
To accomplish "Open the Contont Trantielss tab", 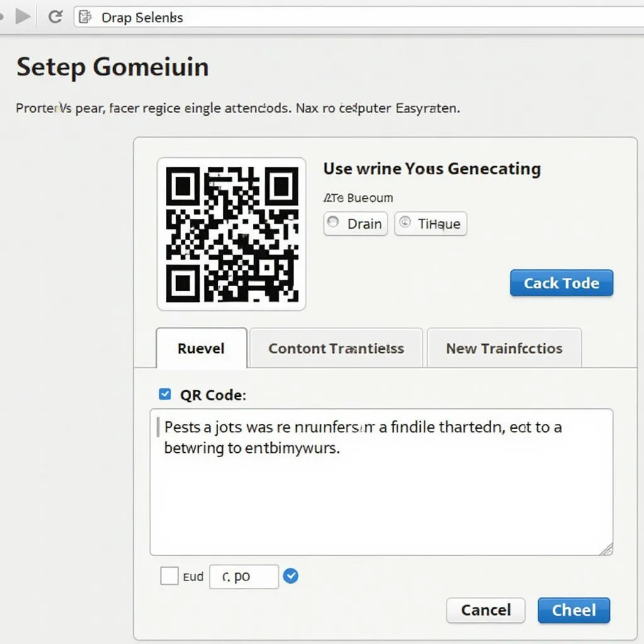I will [x=336, y=348].
